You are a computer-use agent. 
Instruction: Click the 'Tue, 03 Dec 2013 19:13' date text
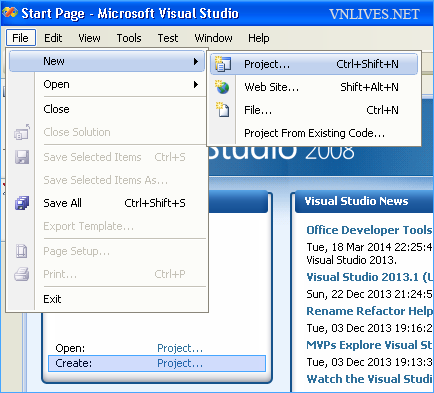click(x=369, y=362)
